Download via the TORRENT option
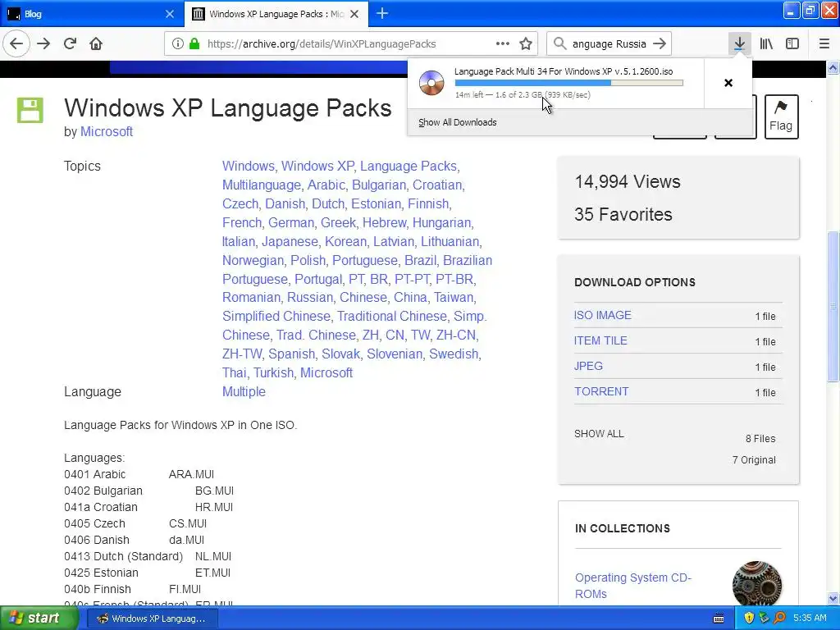 click(x=601, y=391)
